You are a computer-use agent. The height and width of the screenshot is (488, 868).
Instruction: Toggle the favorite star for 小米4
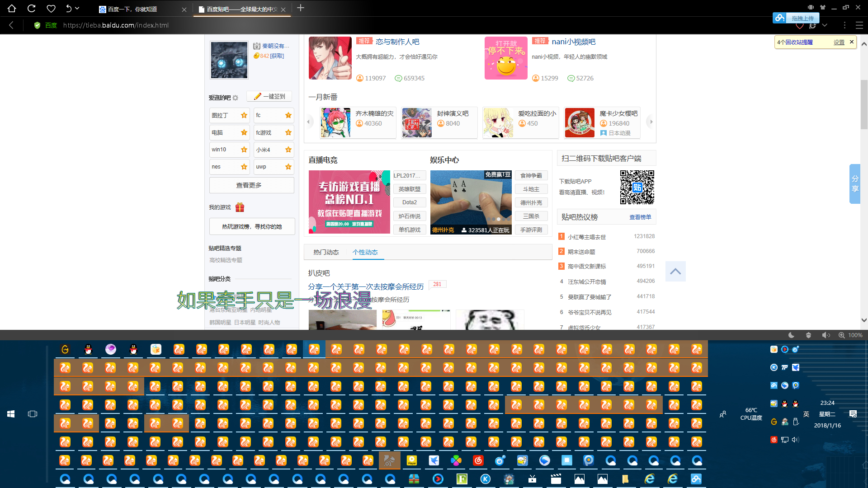click(288, 150)
